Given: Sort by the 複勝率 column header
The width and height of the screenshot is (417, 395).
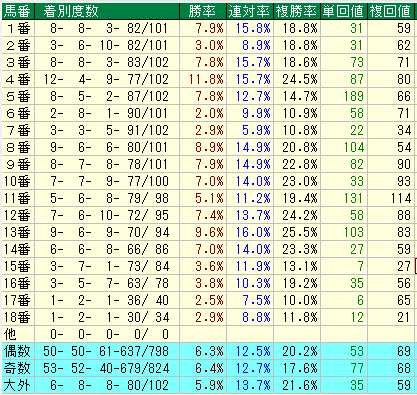Looking at the screenshot, I should point(297,11).
